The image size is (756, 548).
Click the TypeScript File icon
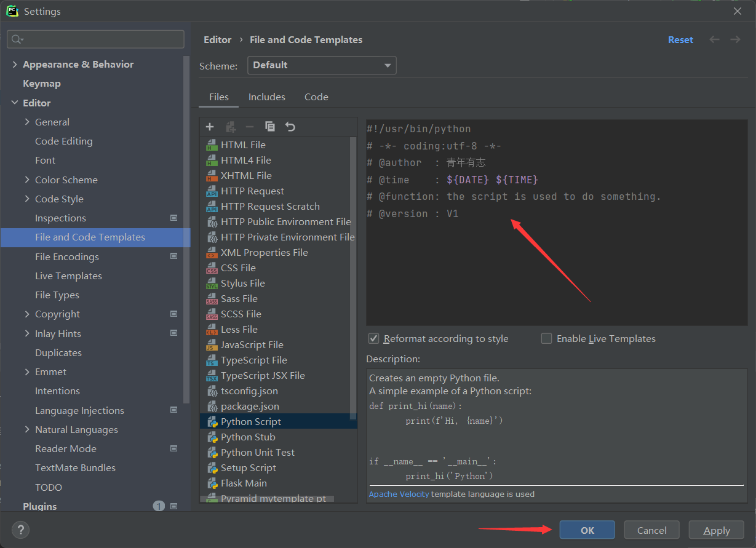click(212, 360)
